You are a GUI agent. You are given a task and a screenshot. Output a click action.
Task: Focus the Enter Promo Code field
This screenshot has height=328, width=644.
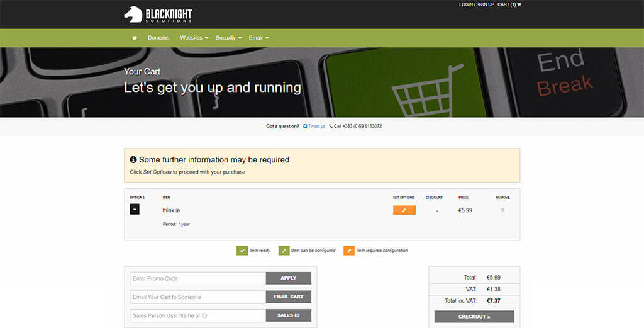point(197,278)
